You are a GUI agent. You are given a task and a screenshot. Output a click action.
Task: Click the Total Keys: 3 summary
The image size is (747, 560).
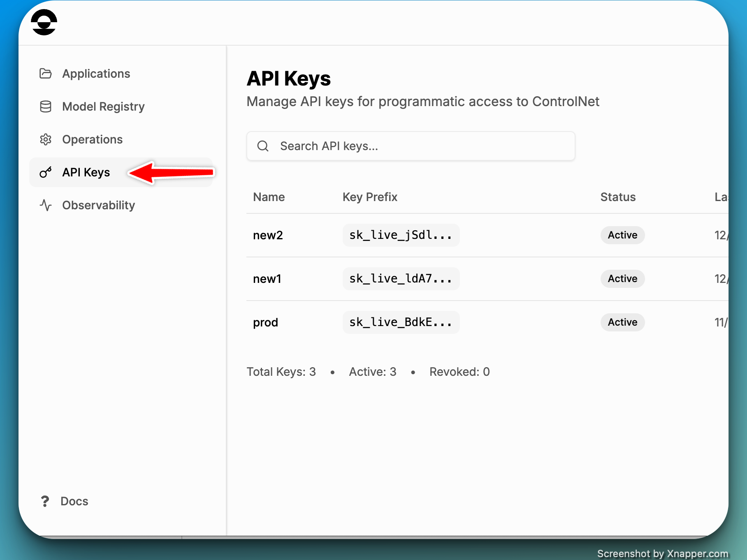[x=281, y=372]
